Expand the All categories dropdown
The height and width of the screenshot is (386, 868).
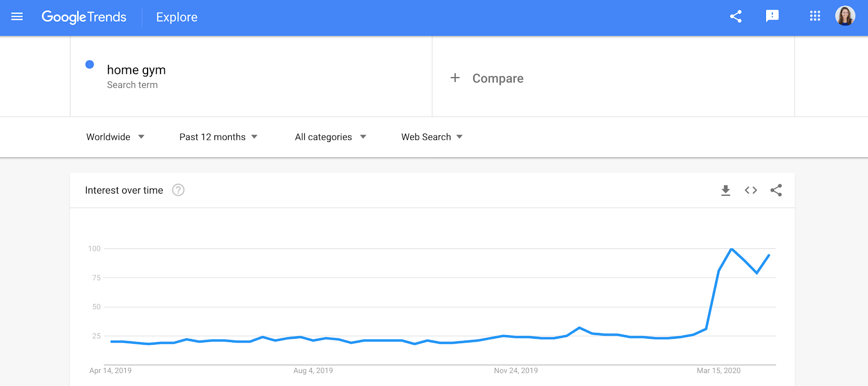(x=330, y=137)
